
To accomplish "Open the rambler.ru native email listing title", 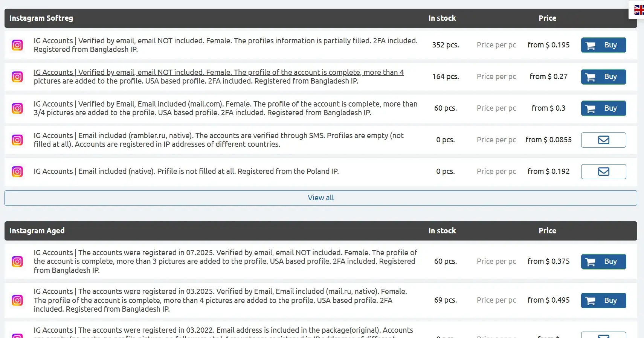I will [x=218, y=140].
